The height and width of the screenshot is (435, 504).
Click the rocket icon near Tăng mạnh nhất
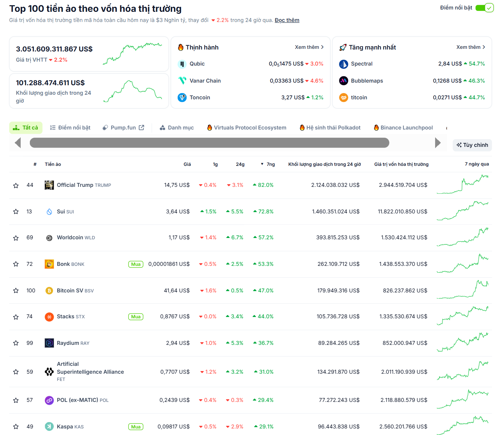pos(343,48)
